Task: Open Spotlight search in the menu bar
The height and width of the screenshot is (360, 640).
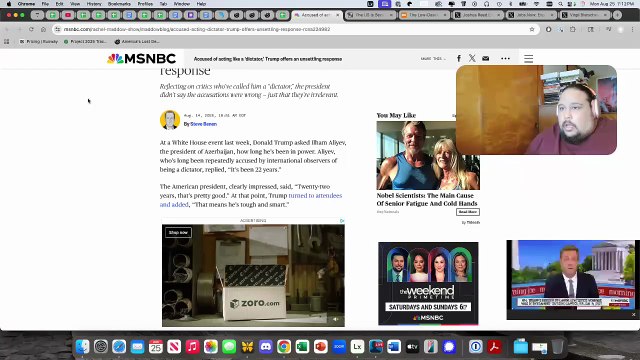Action: [x=560, y=4]
